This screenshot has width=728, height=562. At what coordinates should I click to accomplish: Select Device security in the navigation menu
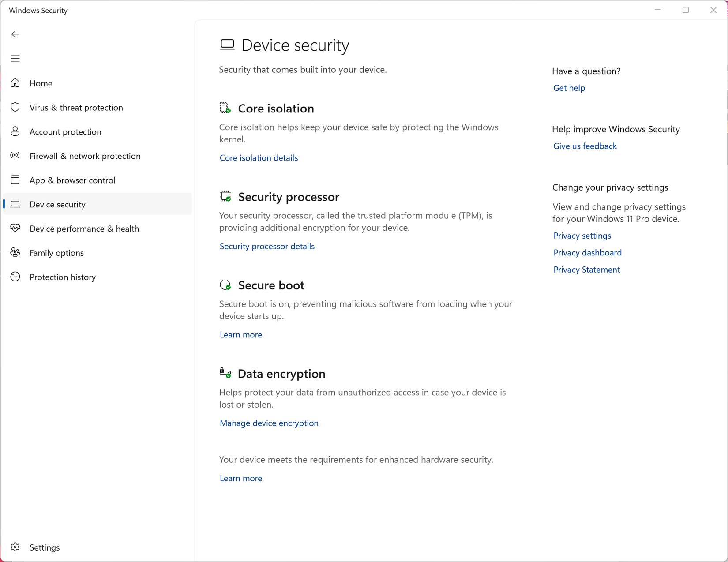58,204
